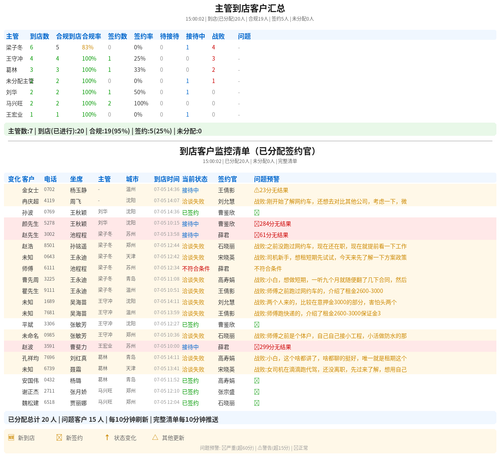Click the 新签约 legend icon

pyautogui.click(x=59, y=437)
